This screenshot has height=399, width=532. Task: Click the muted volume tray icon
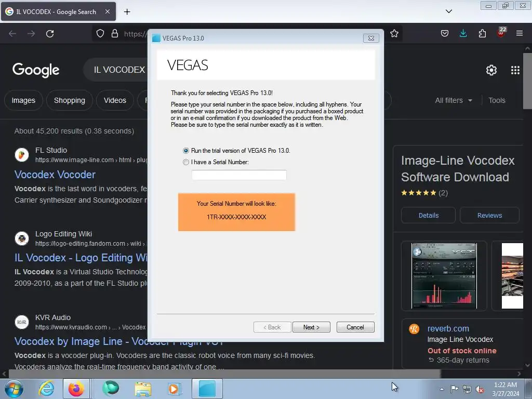(480, 389)
